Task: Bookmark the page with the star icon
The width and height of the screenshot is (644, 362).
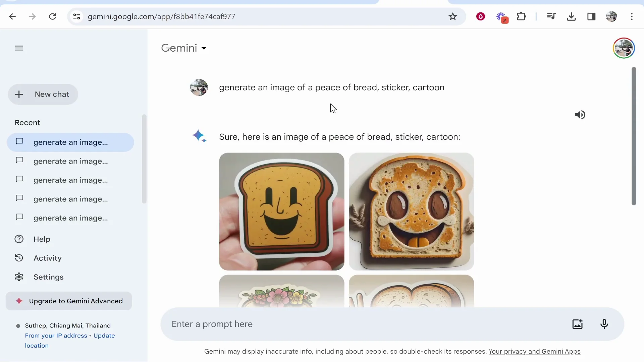Action: click(453, 16)
